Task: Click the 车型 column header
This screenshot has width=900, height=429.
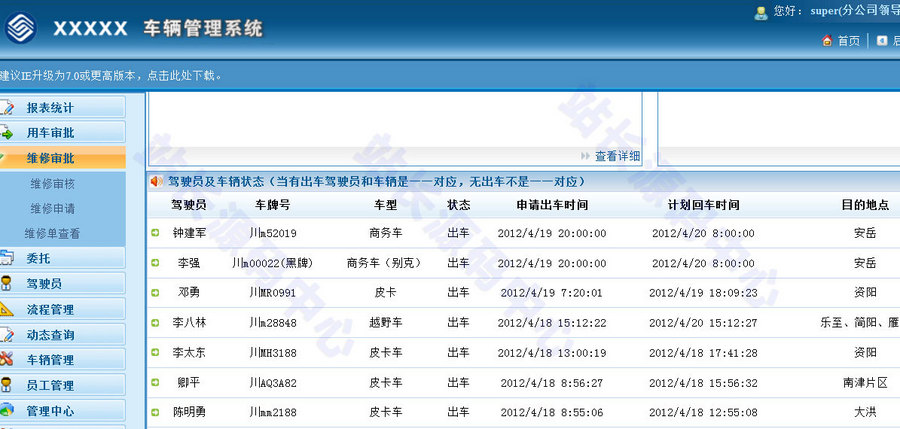Action: click(386, 204)
